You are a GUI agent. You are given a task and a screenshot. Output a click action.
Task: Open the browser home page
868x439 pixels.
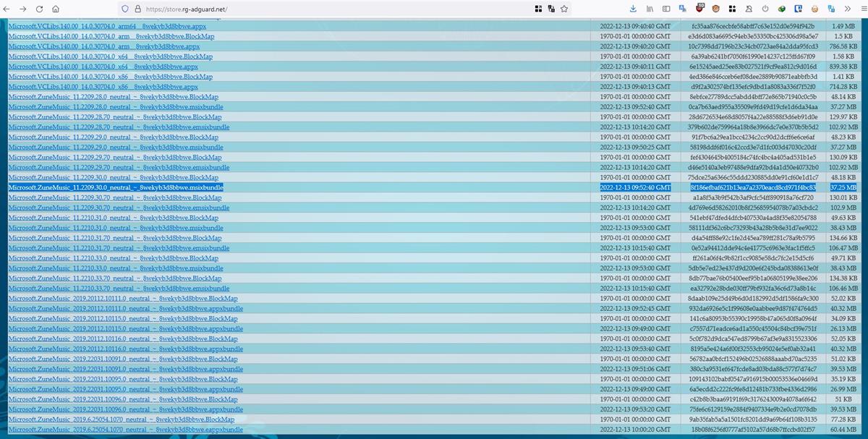[56, 9]
